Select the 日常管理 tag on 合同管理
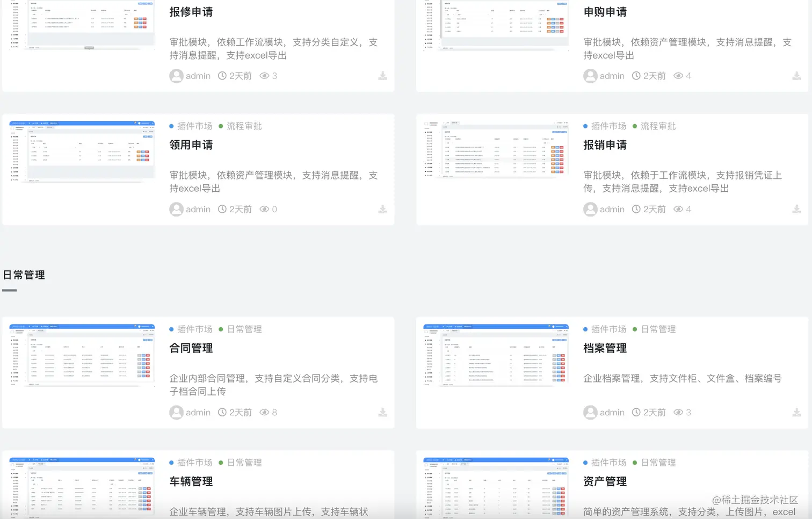812x519 pixels. pyautogui.click(x=245, y=329)
